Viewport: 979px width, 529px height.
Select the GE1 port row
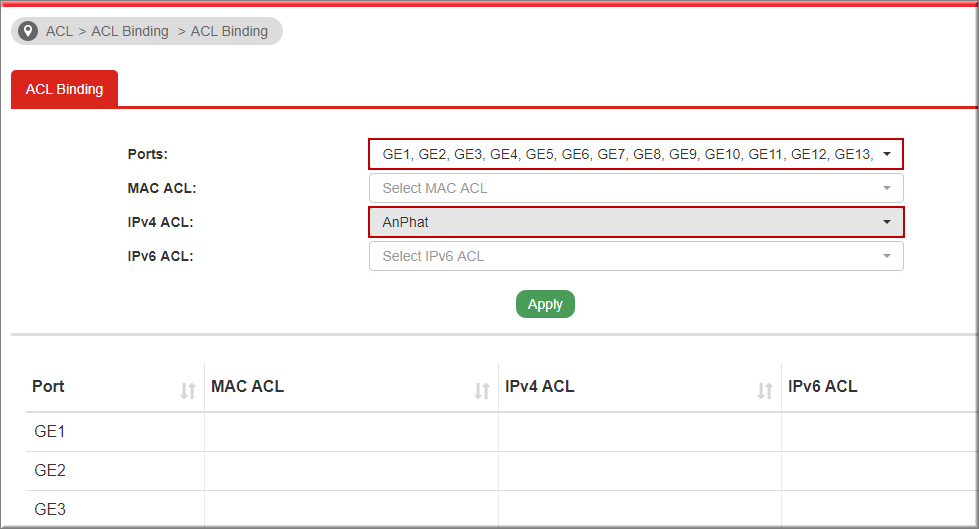(x=501, y=432)
